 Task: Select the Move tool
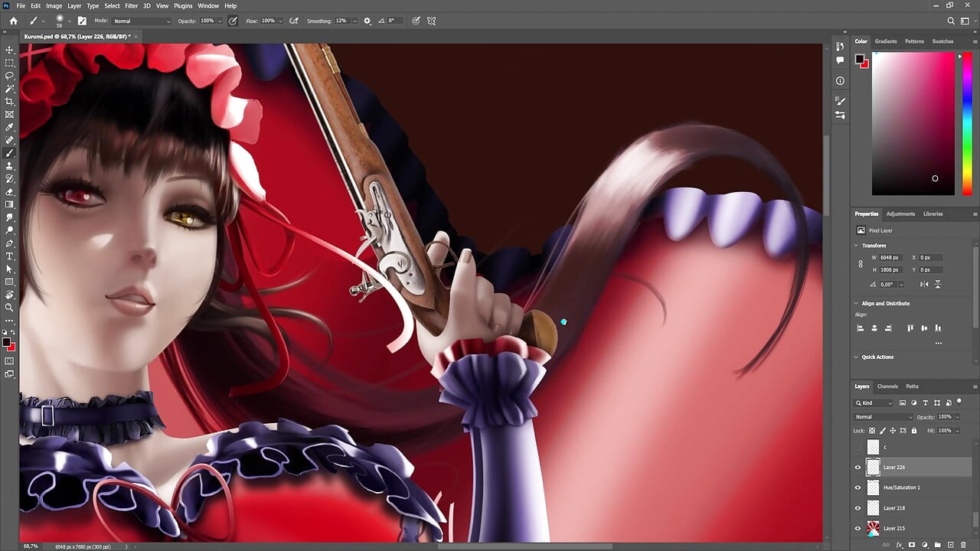pyautogui.click(x=10, y=50)
